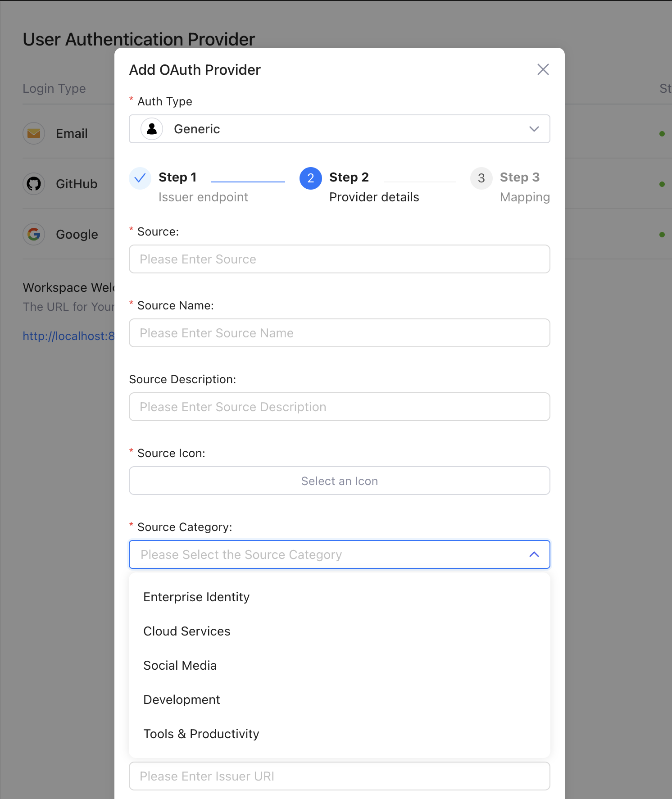The height and width of the screenshot is (799, 672).
Task: Collapse the Source Category dropdown
Action: (x=534, y=554)
